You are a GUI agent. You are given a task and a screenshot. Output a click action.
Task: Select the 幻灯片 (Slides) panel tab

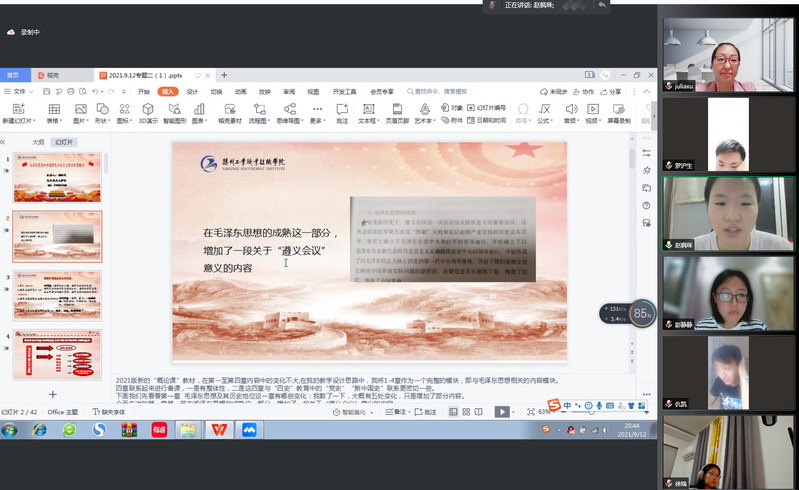pos(64,142)
